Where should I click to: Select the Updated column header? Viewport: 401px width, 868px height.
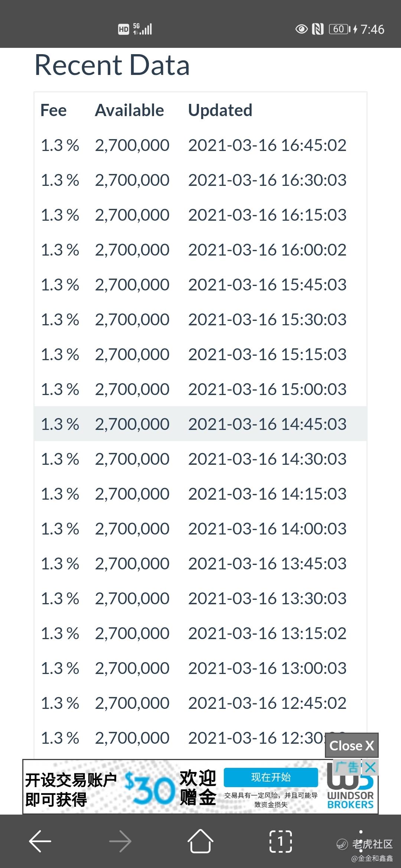(220, 111)
